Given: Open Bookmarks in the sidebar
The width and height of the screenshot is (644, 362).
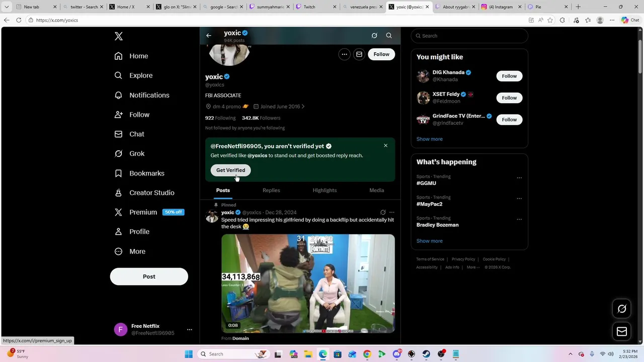Looking at the screenshot, I should [x=139, y=173].
